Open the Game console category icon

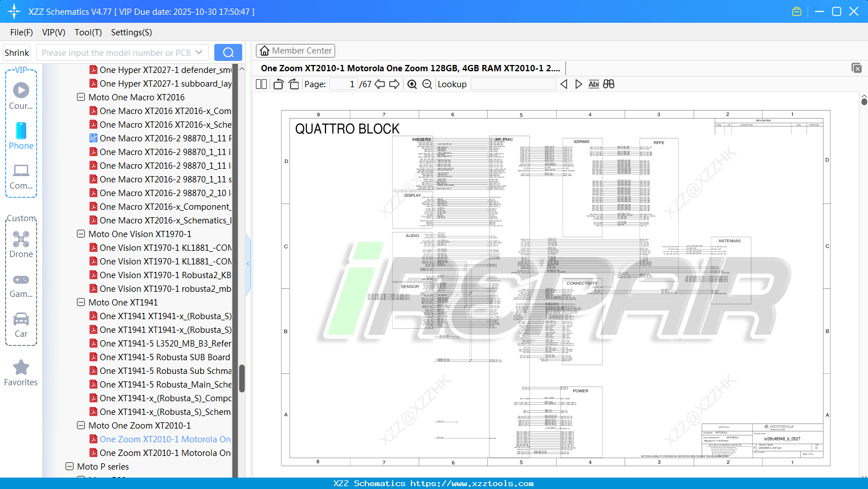(21, 285)
